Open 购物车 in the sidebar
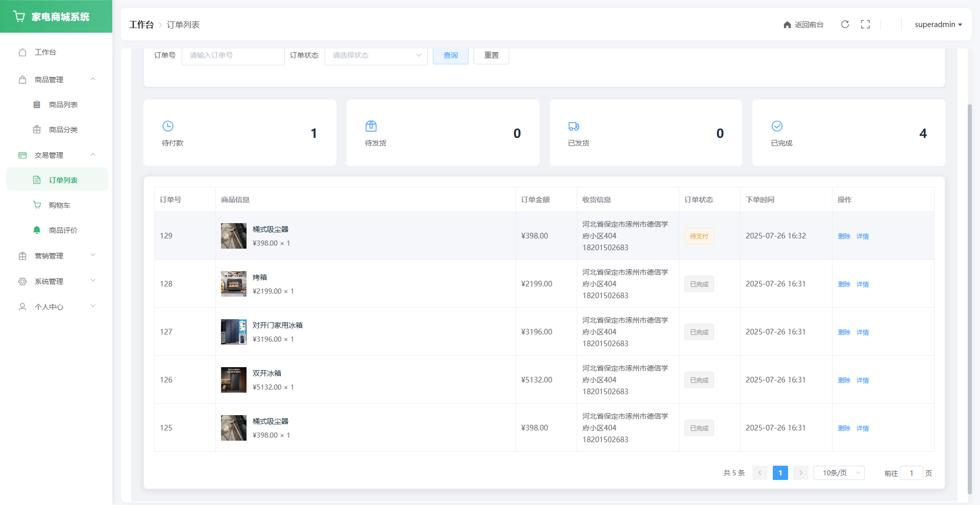The width and height of the screenshot is (980, 505). pos(59,205)
